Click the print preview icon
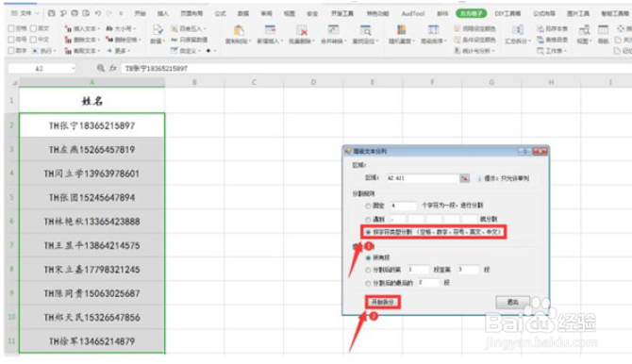632x364 pixels. pos(86,13)
